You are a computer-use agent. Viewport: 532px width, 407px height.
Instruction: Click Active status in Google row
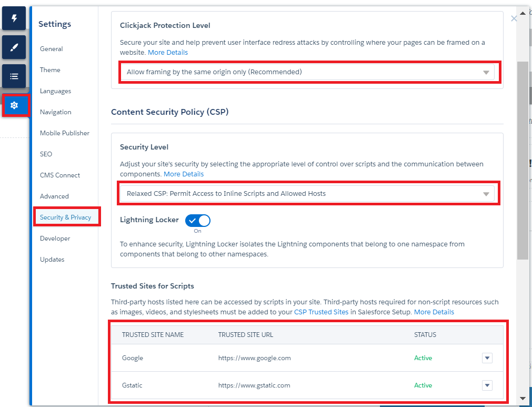423,358
